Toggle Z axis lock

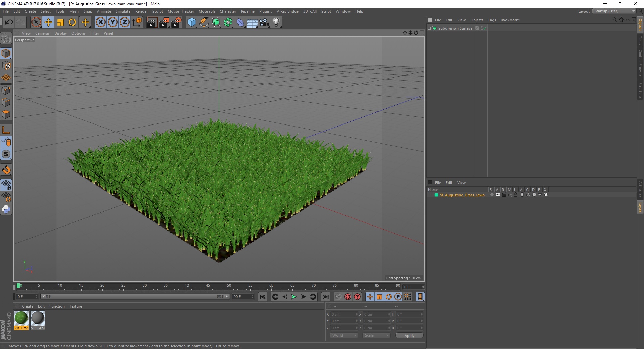coord(125,22)
